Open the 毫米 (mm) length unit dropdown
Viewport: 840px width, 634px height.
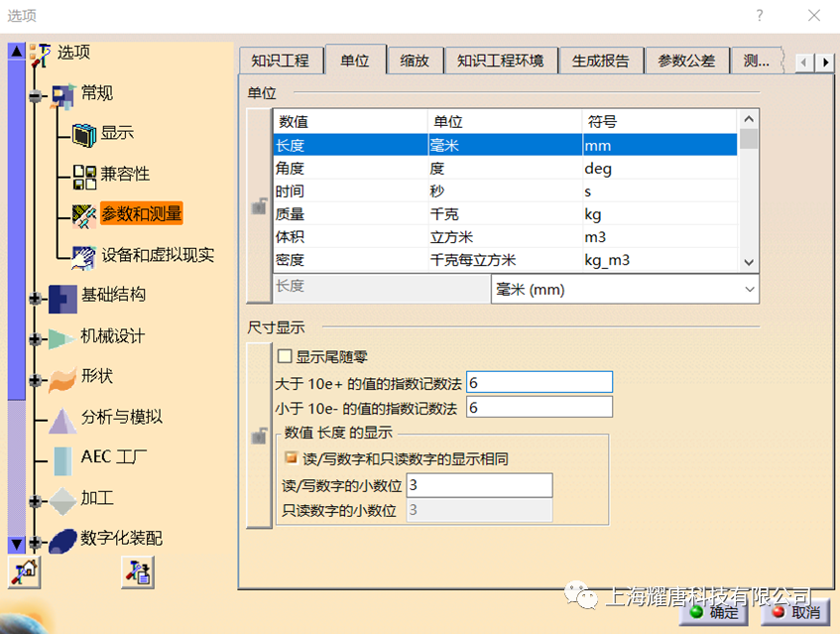click(750, 289)
